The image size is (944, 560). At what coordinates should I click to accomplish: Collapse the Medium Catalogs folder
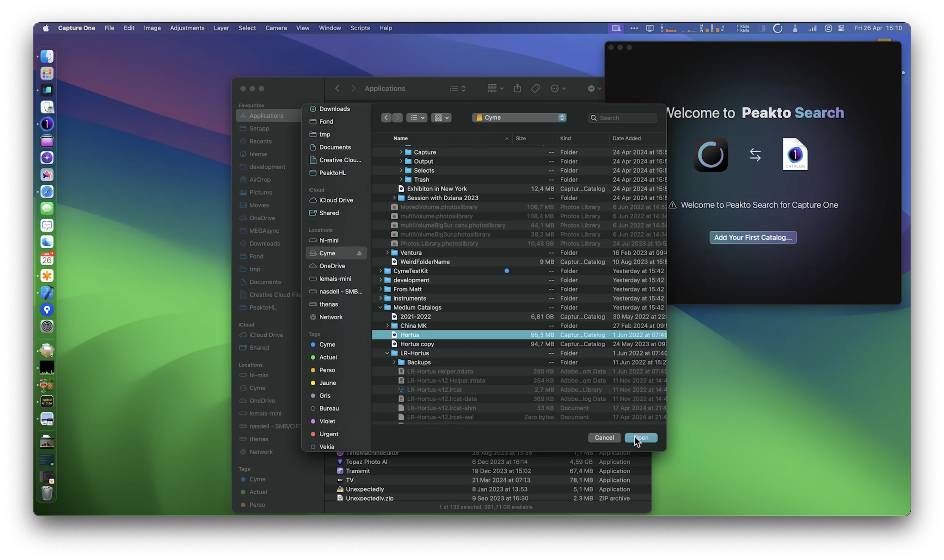tap(380, 307)
